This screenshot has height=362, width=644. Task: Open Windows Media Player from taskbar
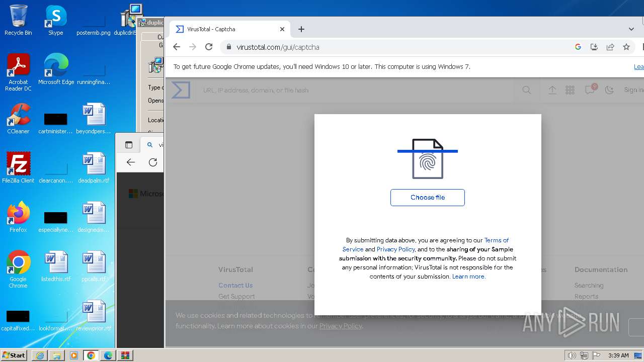click(74, 355)
